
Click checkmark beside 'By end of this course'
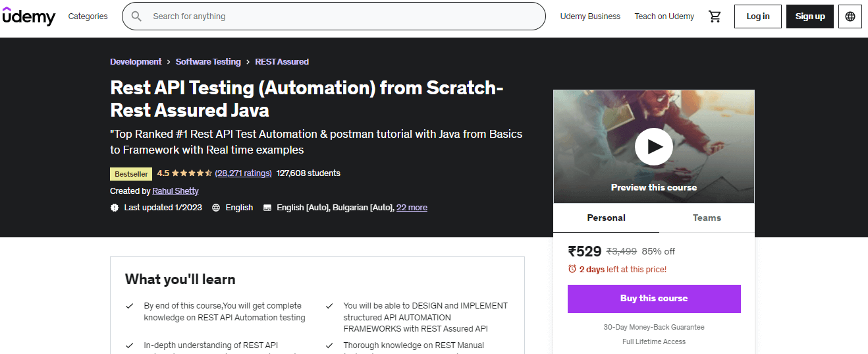click(x=130, y=306)
